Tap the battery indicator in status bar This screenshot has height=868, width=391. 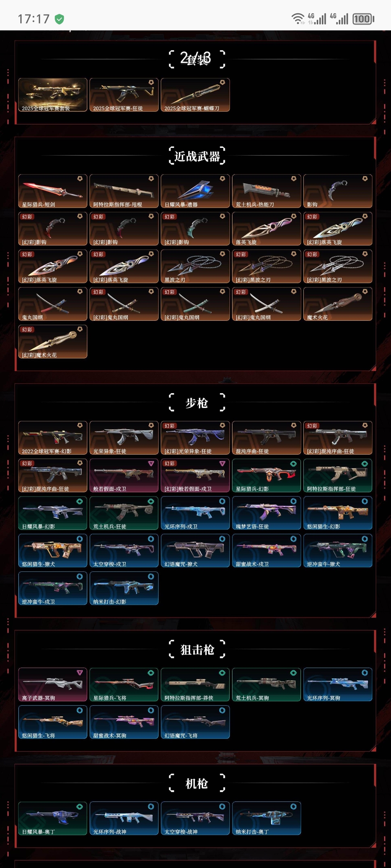point(363,19)
